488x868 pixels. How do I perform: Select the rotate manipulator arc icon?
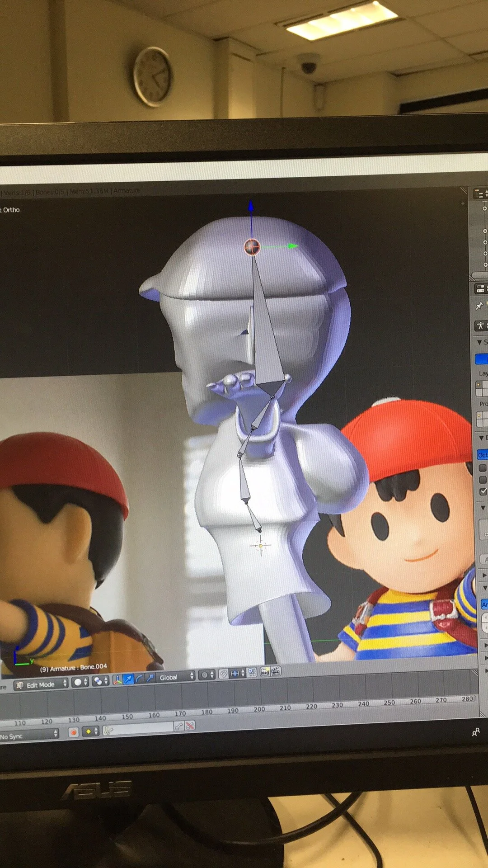coord(139,679)
